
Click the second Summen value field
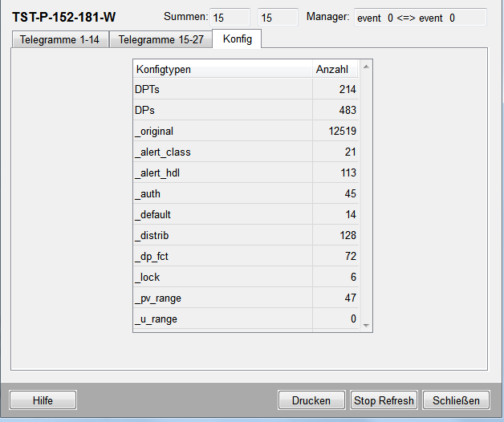tap(278, 18)
